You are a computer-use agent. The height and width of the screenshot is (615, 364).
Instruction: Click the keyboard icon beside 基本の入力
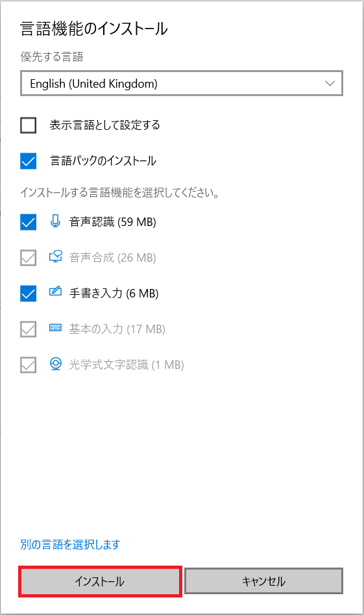coord(56,327)
